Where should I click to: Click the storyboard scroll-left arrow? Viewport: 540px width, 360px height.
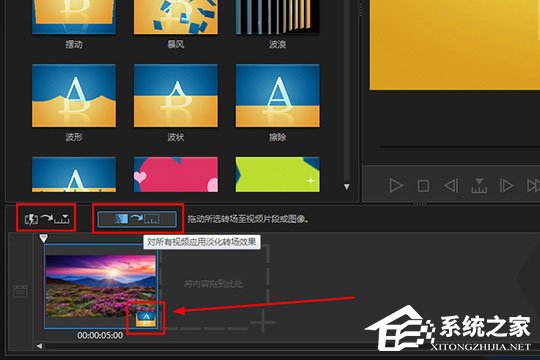[x=40, y=346]
